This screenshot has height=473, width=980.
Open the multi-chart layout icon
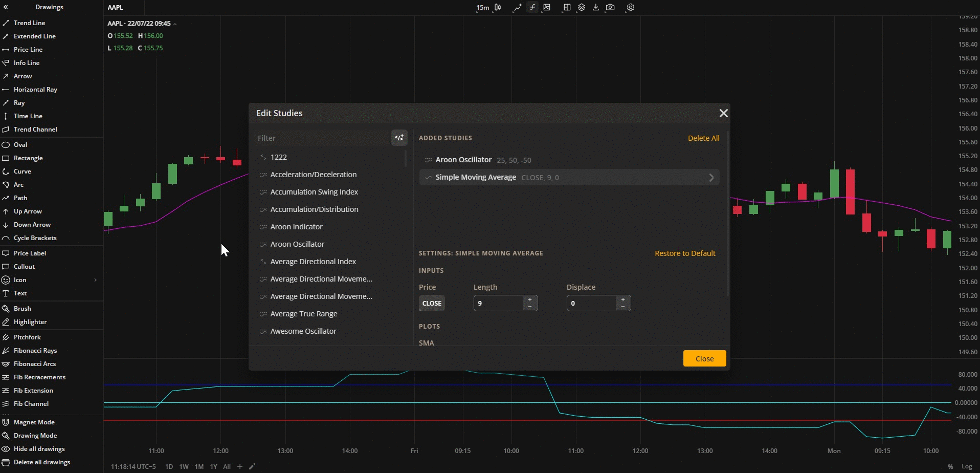click(x=566, y=7)
